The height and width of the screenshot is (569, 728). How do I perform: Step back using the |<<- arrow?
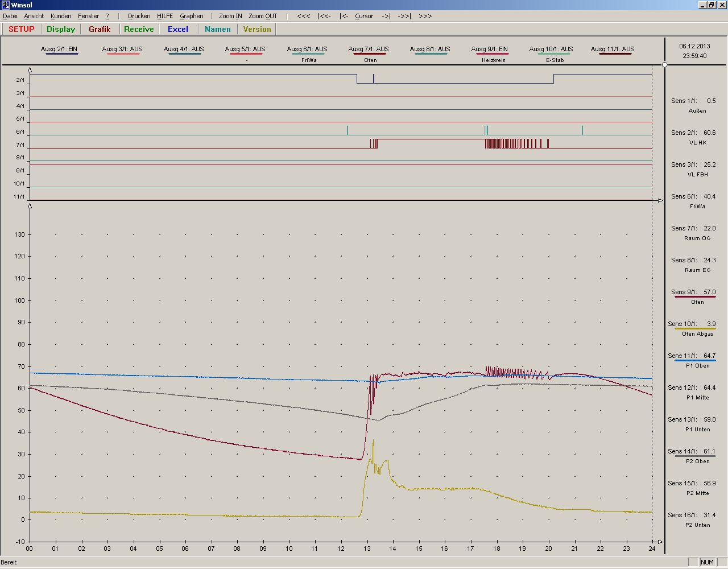click(325, 16)
